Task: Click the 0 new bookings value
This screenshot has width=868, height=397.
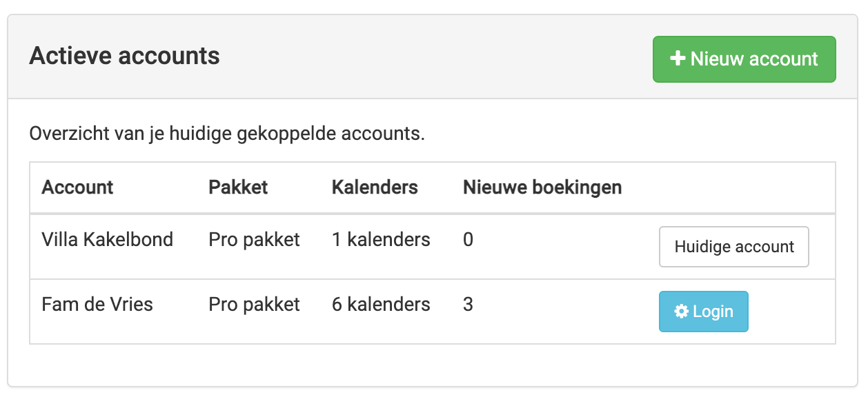Action: [x=468, y=240]
